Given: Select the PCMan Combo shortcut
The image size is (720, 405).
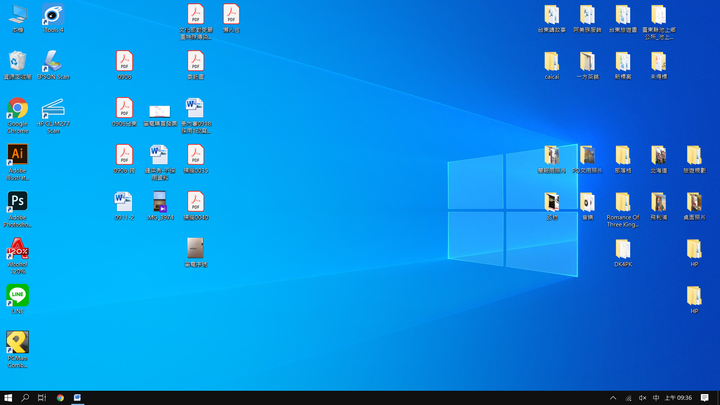Looking at the screenshot, I should pos(17,350).
